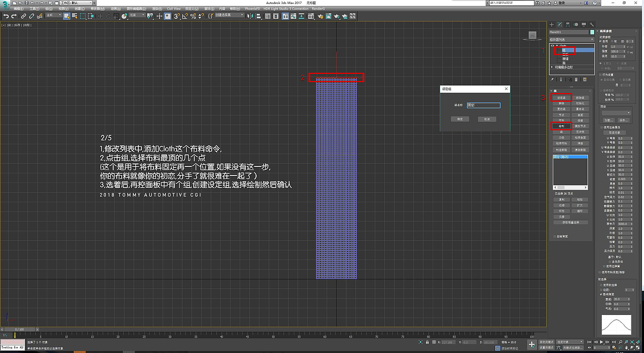Open the RenderG menu
Image resolution: width=644 pixels, height=353 pixels.
click(x=318, y=9)
